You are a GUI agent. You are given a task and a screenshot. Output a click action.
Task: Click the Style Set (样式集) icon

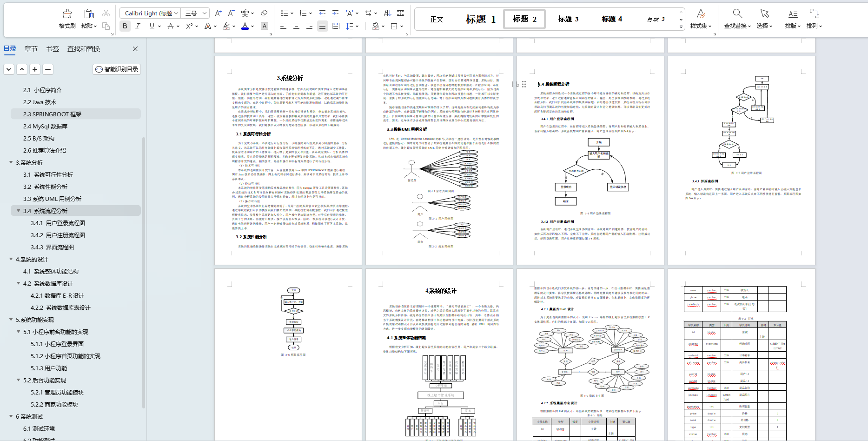pos(701,13)
